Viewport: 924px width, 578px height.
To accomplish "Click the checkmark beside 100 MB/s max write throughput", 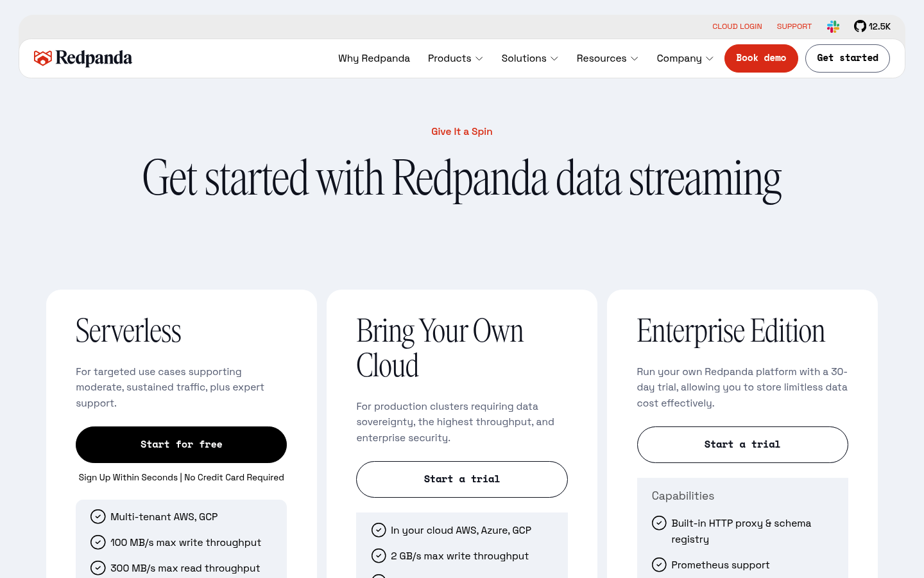I will pyautogui.click(x=98, y=542).
